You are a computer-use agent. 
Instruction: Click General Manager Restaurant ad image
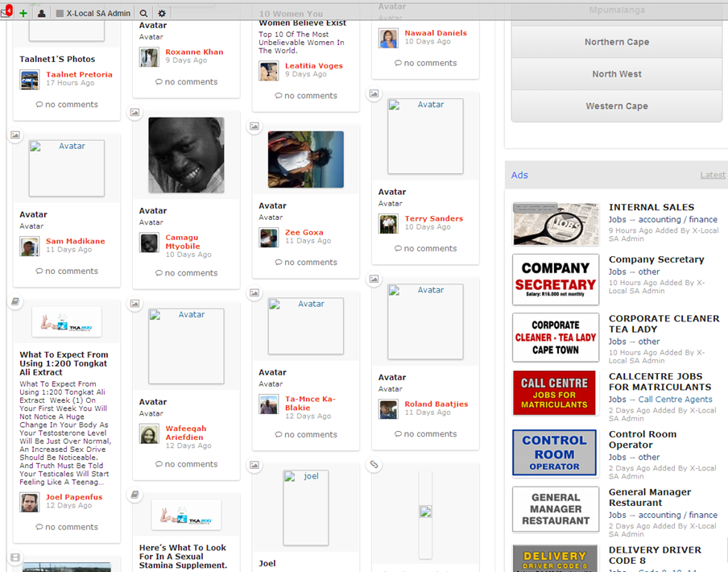coord(556,509)
